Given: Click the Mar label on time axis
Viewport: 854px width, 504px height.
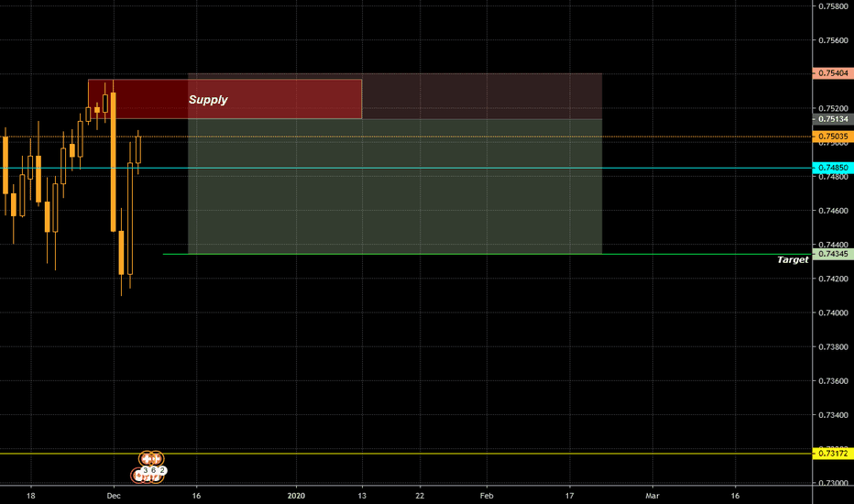Looking at the screenshot, I should [x=652, y=494].
